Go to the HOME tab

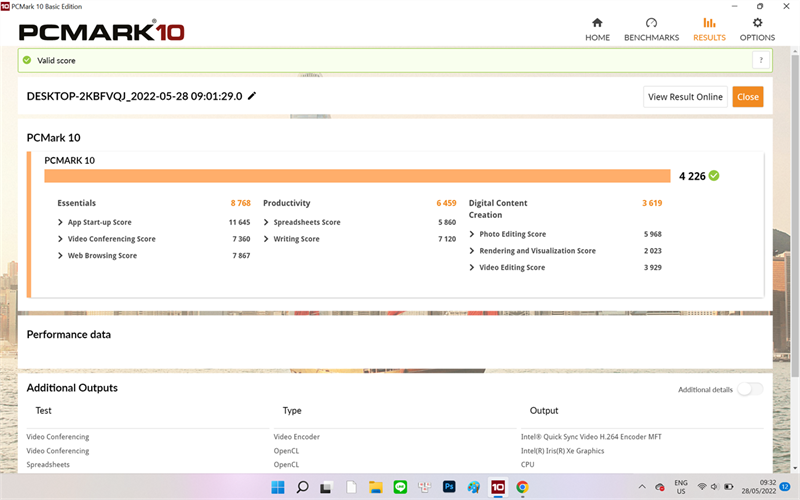tap(597, 30)
